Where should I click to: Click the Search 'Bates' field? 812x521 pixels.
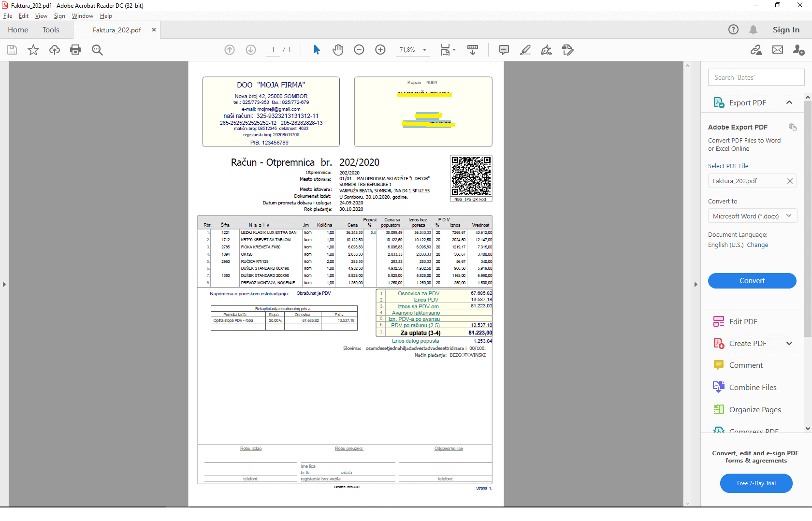click(x=756, y=77)
